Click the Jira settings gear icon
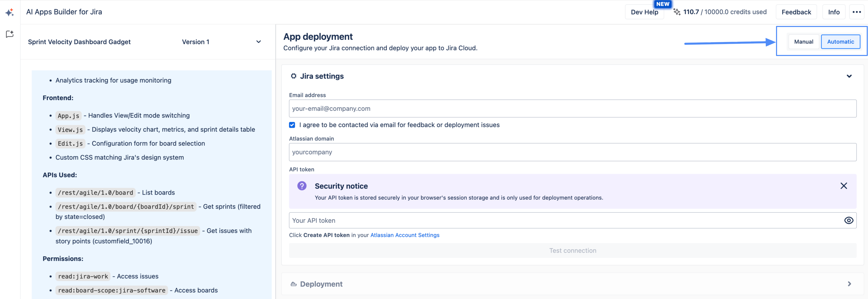Image resolution: width=868 pixels, height=299 pixels. [293, 76]
